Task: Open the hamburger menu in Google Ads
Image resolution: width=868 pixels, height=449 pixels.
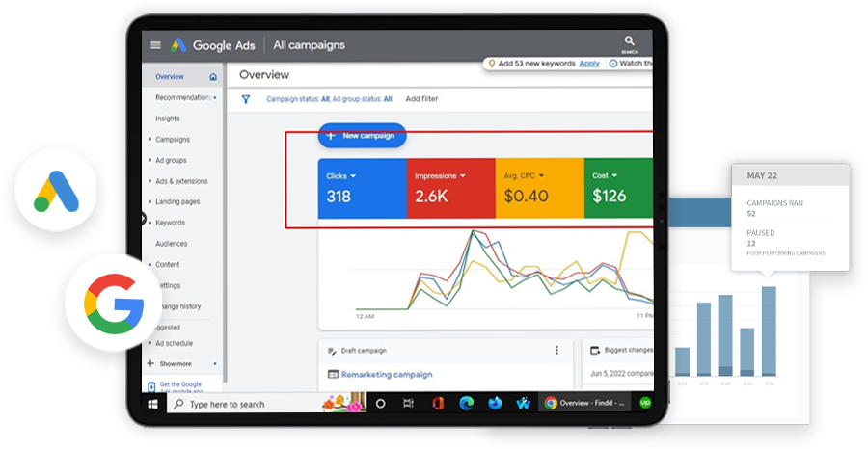Action: point(155,45)
